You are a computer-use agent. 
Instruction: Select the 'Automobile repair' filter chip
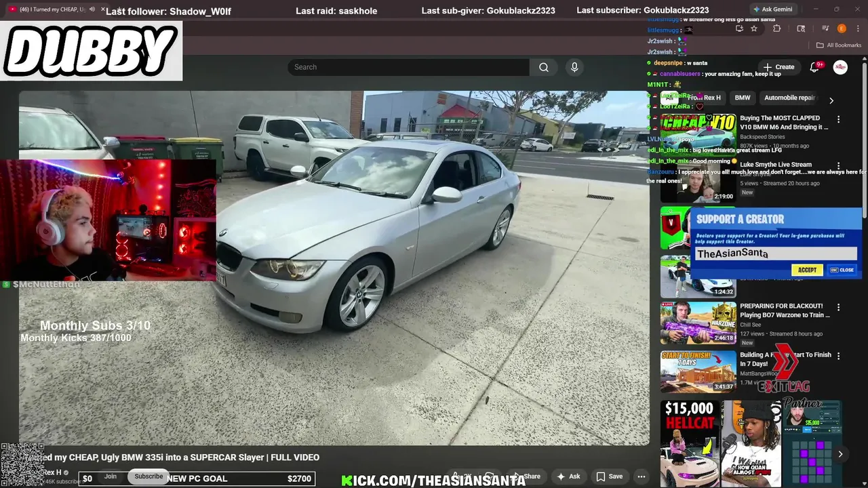point(789,98)
